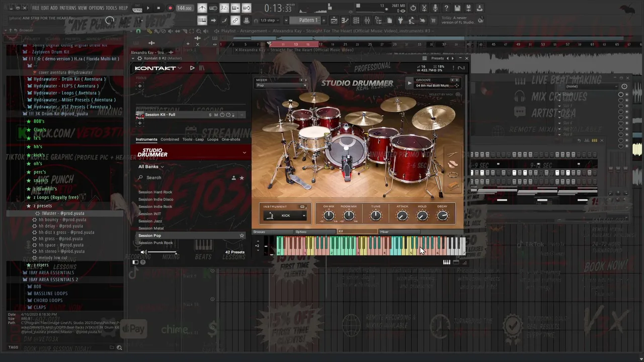Open the Kontakt library browser bars icon
This screenshot has height=362, width=644.
202,68
